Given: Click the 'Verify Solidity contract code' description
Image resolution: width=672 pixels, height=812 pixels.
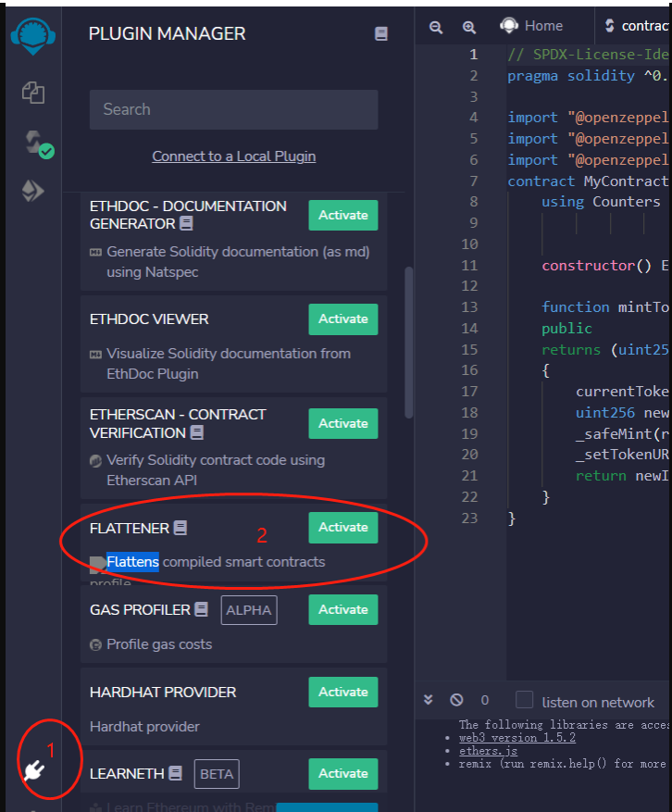Looking at the screenshot, I should pos(216,470).
